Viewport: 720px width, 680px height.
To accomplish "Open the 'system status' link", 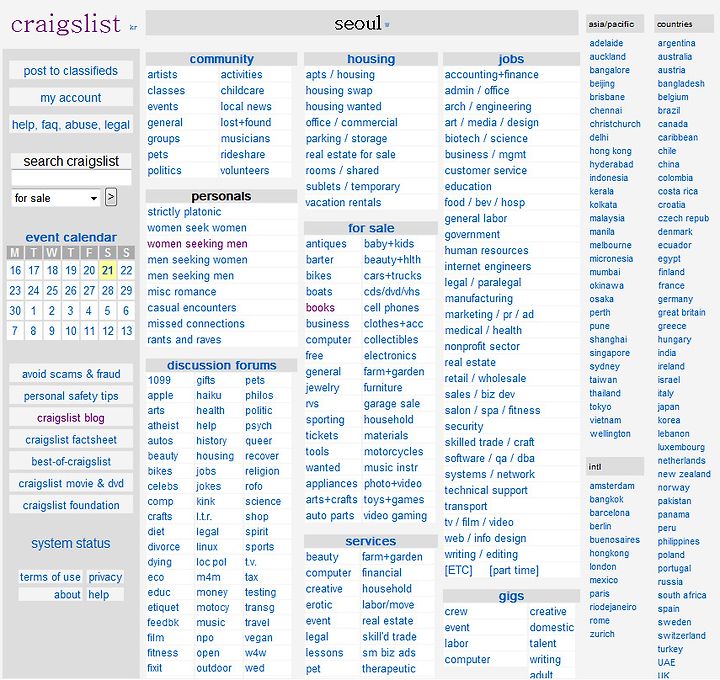I will click(x=71, y=543).
